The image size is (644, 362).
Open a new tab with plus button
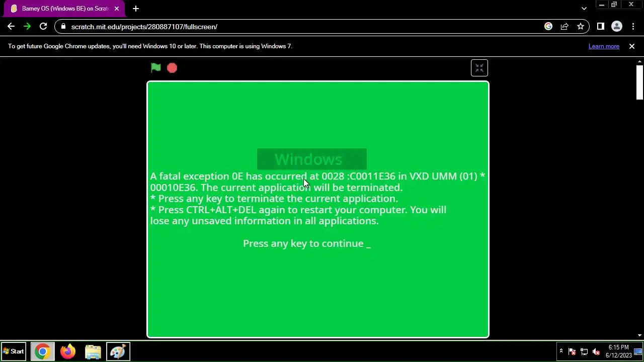click(136, 9)
